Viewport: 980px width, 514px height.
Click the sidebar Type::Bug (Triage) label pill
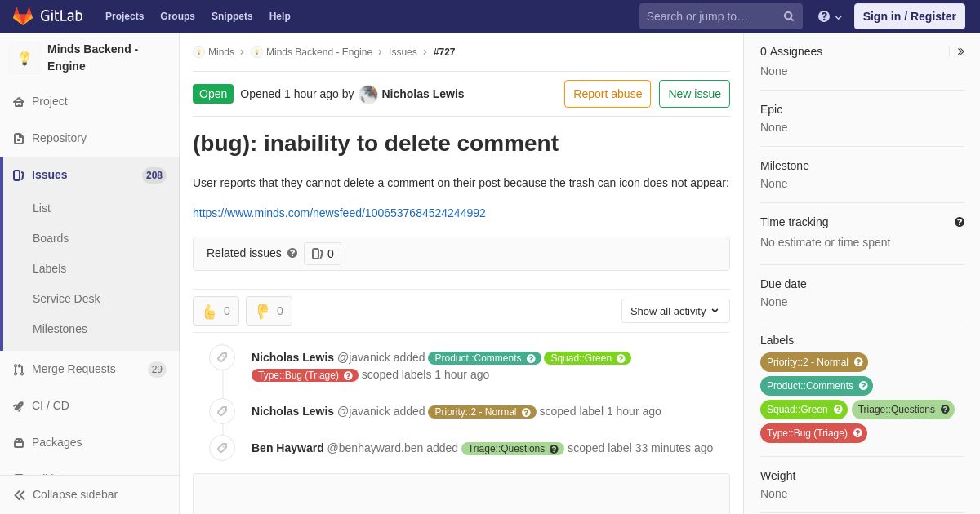click(x=813, y=433)
